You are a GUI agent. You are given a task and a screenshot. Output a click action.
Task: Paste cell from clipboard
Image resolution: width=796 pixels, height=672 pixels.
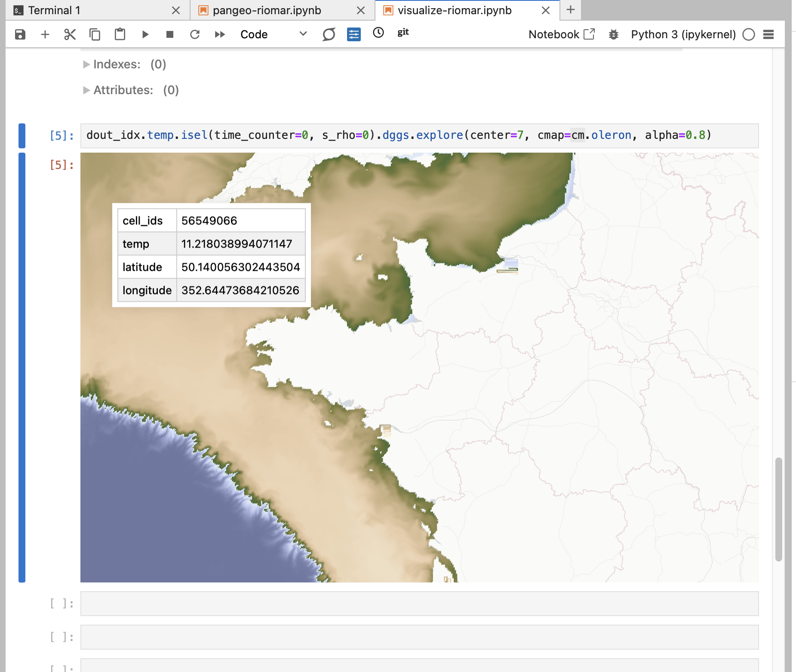(x=120, y=34)
